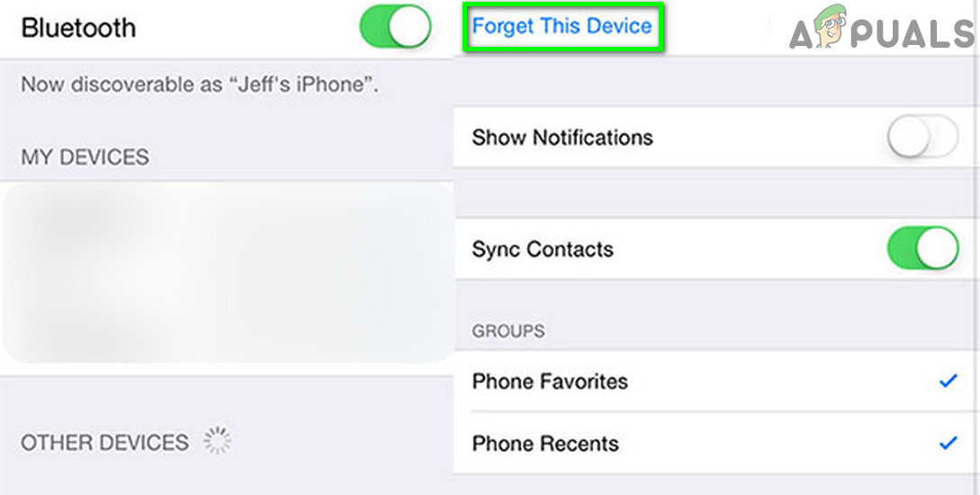
Task: Click the Now discoverable as Jeff's iPhone text
Action: coord(200,85)
